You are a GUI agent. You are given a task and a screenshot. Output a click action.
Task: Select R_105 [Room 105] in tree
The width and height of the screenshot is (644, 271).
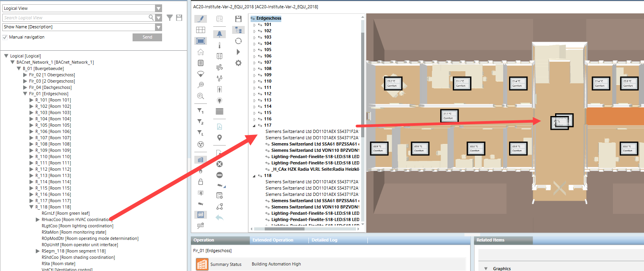coord(53,125)
